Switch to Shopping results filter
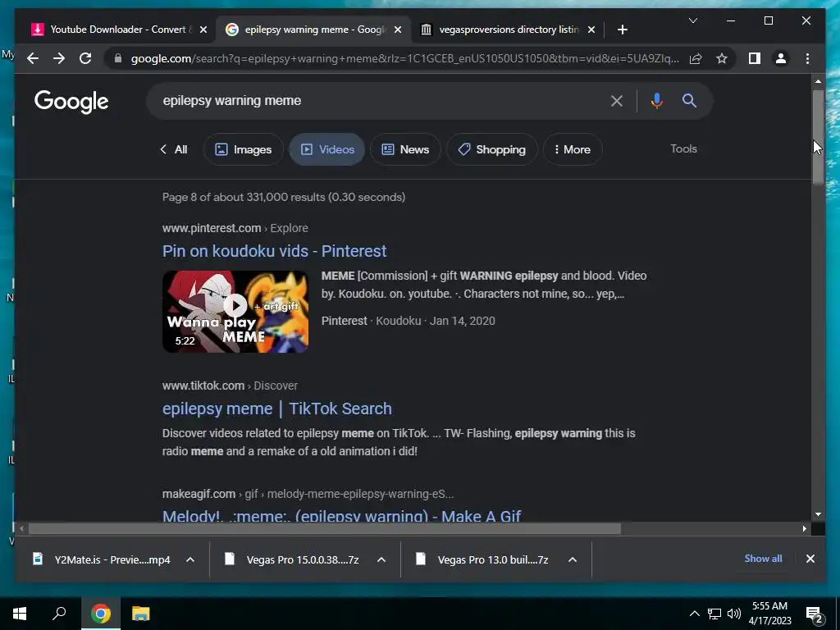The height and width of the screenshot is (630, 840). tap(492, 149)
